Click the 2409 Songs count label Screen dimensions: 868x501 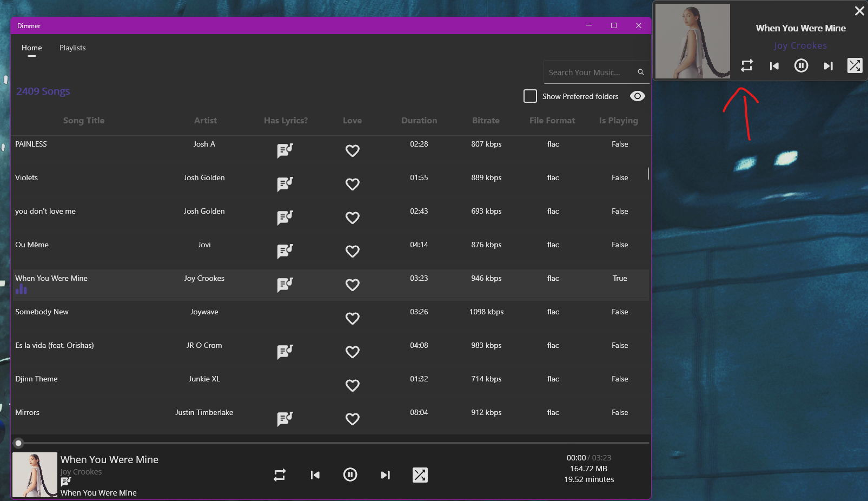click(43, 91)
